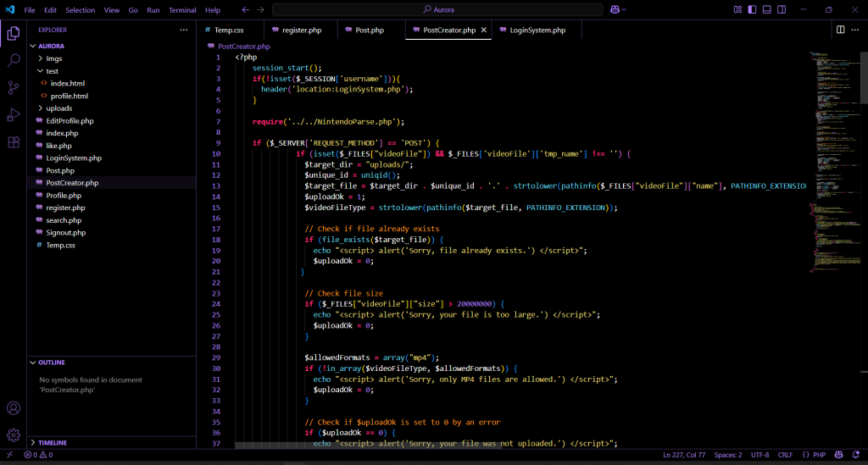The image size is (868, 465).
Task: Toggle Primary Side Bar visibility
Action: (x=752, y=9)
